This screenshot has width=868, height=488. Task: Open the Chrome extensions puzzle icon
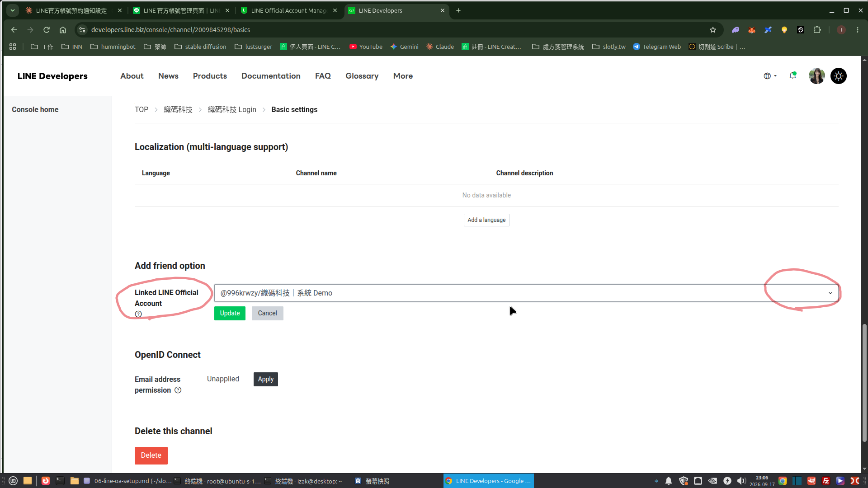pos(817,30)
